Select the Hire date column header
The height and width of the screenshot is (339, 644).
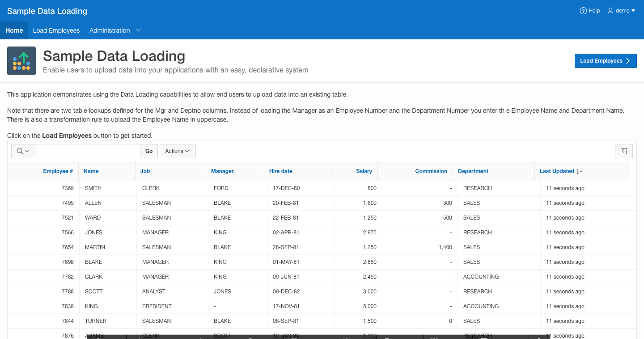click(x=281, y=171)
